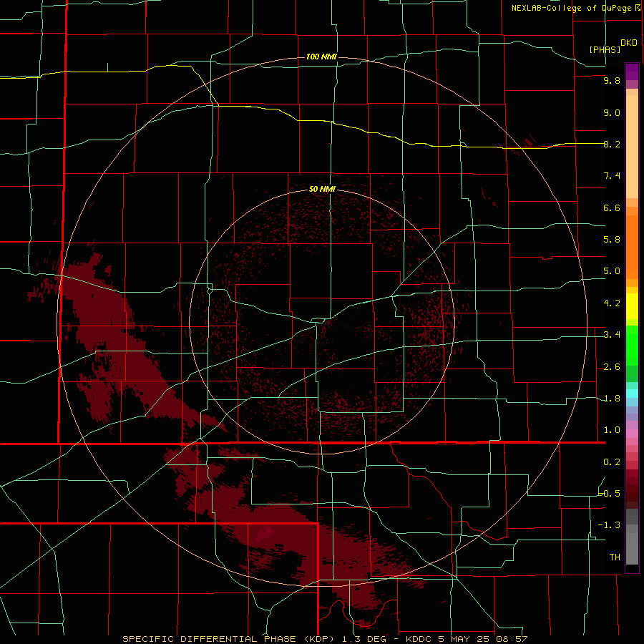
Task: Click the SPECIFIC DIFFERENTIAL PHASE (KDP) caption title
Action: point(228,639)
